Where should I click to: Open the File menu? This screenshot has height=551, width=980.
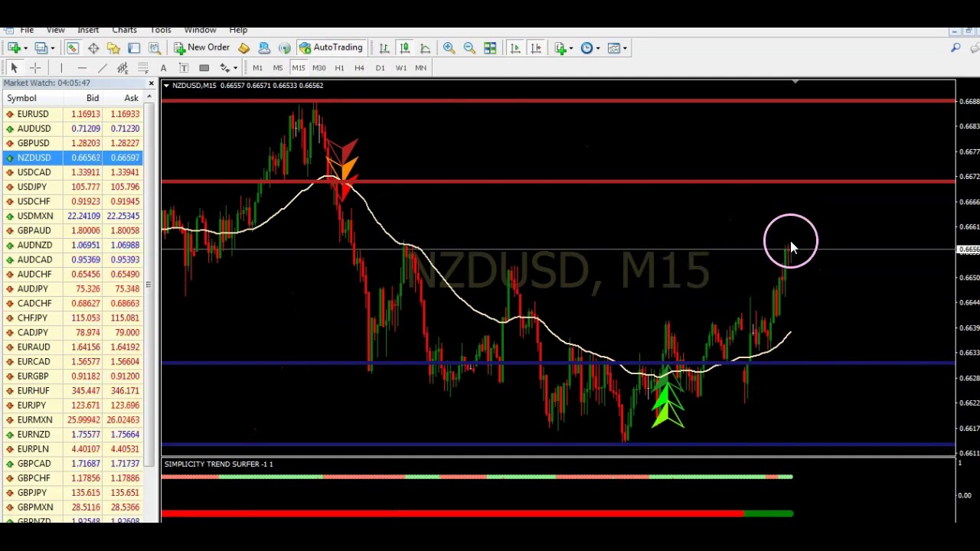click(27, 31)
